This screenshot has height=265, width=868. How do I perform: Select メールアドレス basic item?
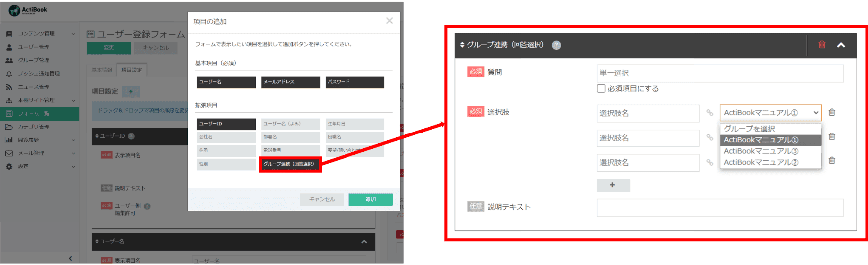291,82
